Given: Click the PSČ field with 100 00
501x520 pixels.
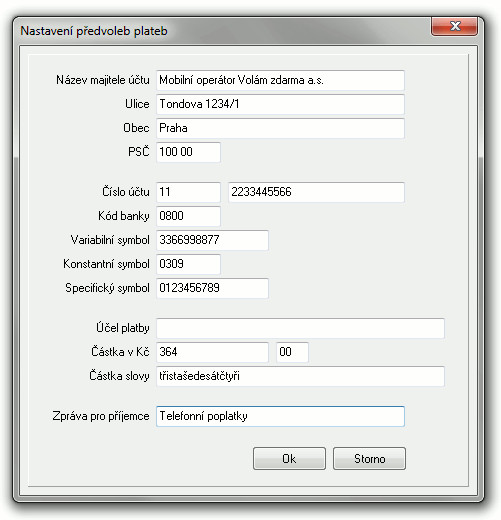Looking at the screenshot, I should 188,152.
